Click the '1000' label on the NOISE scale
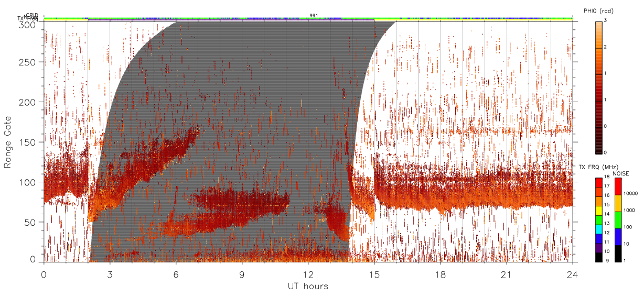The image size is (644, 297). (x=629, y=210)
